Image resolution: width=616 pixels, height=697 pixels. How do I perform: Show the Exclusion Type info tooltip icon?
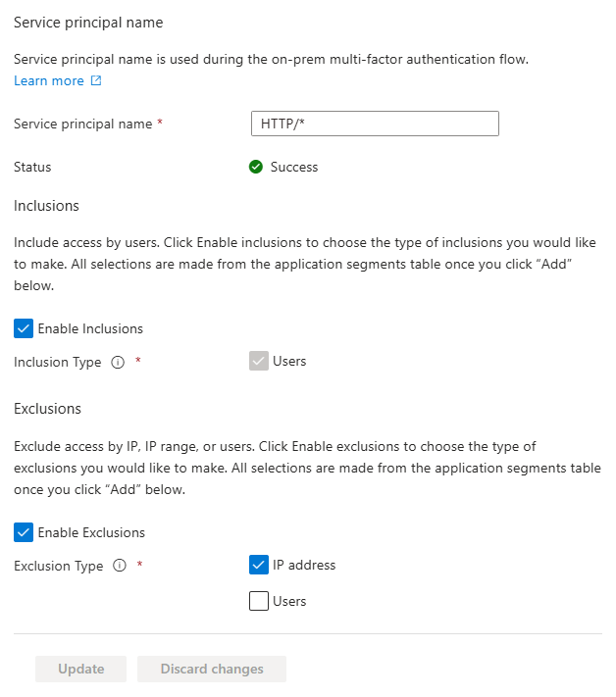[x=120, y=566]
